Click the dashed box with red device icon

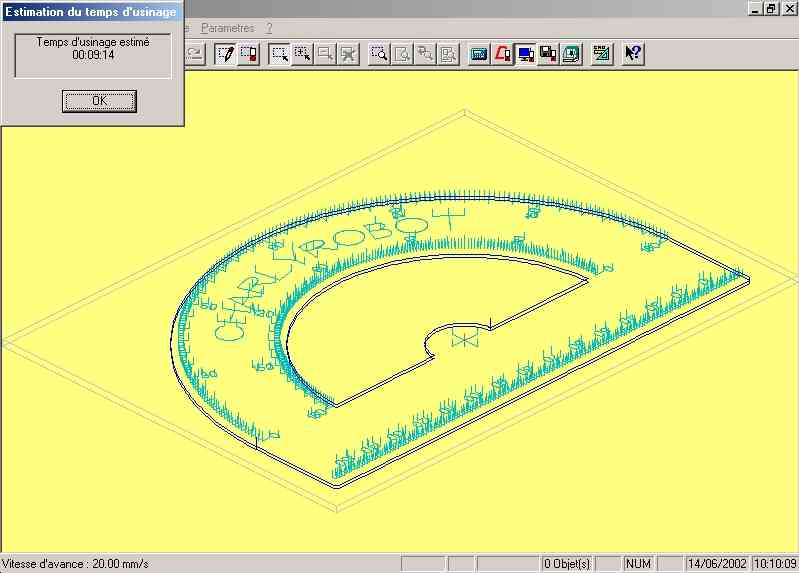point(249,54)
